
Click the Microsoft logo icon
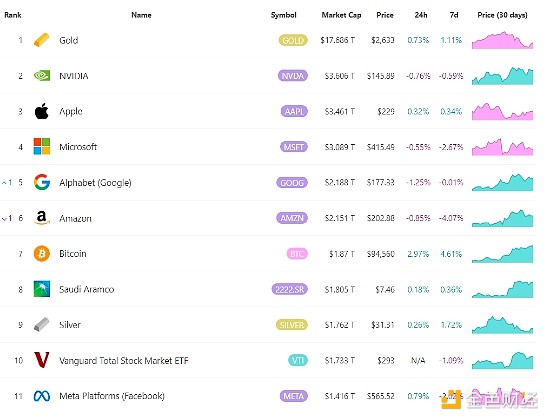[x=42, y=147]
